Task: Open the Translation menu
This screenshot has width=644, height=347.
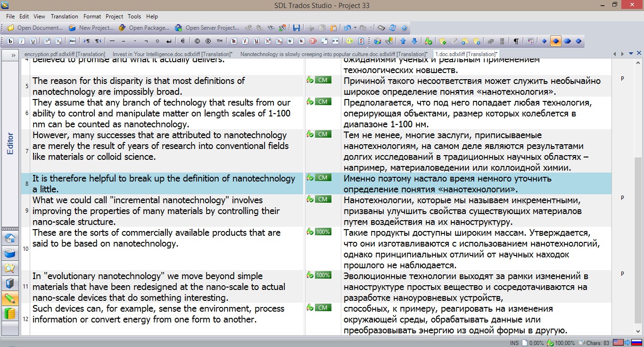Action: tap(65, 17)
